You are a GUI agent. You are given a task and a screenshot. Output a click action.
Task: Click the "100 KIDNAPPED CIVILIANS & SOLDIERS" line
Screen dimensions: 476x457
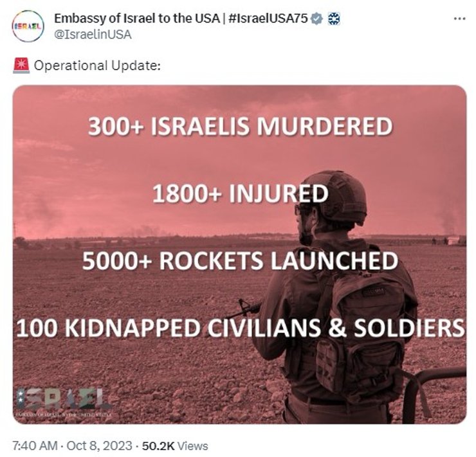pyautogui.click(x=239, y=328)
